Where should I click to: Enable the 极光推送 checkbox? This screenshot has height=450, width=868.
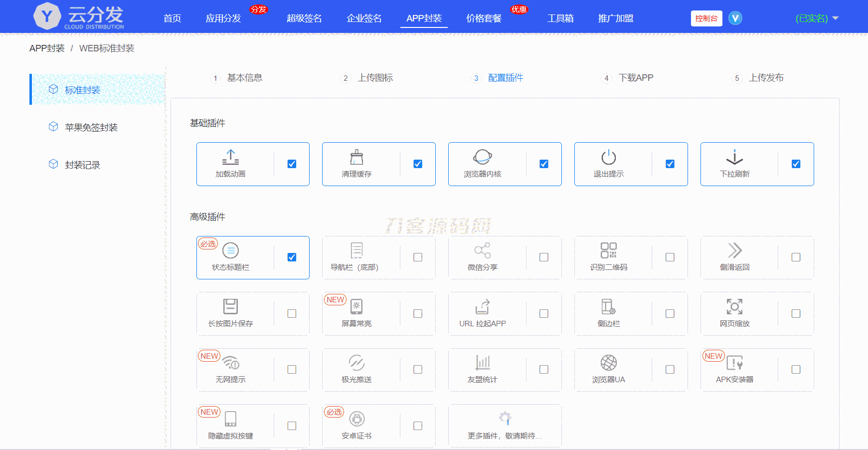pos(418,369)
